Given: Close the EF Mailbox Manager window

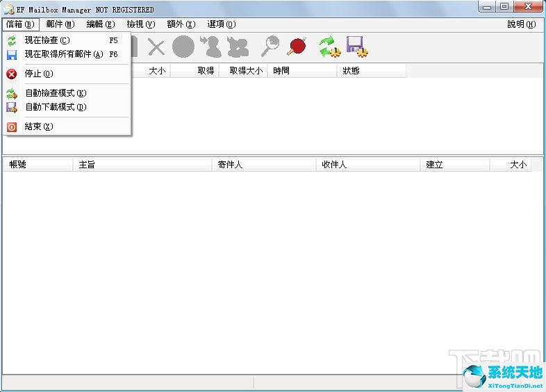Looking at the screenshot, I should pos(528,7).
